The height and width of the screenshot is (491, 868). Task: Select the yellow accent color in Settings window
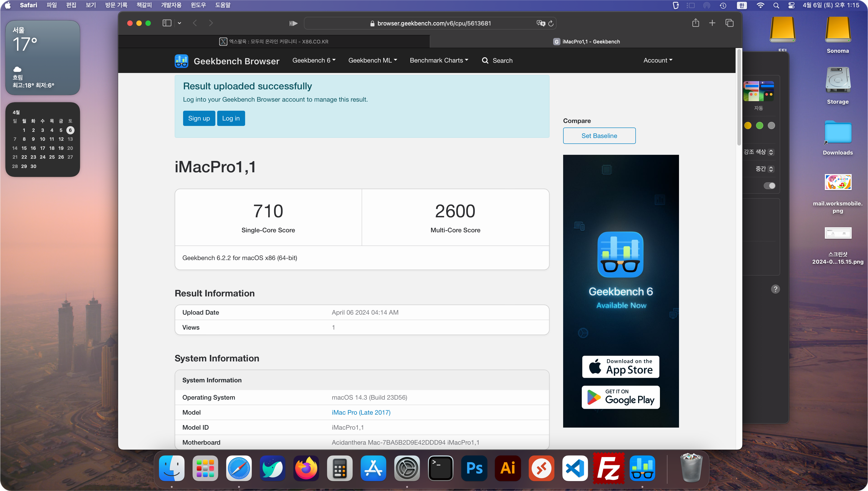pos(748,125)
